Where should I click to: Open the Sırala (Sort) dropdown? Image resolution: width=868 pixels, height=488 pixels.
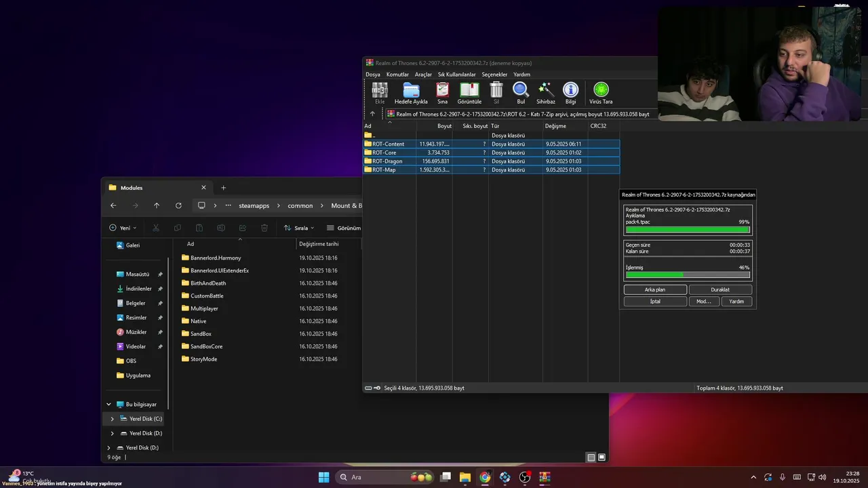pos(299,228)
